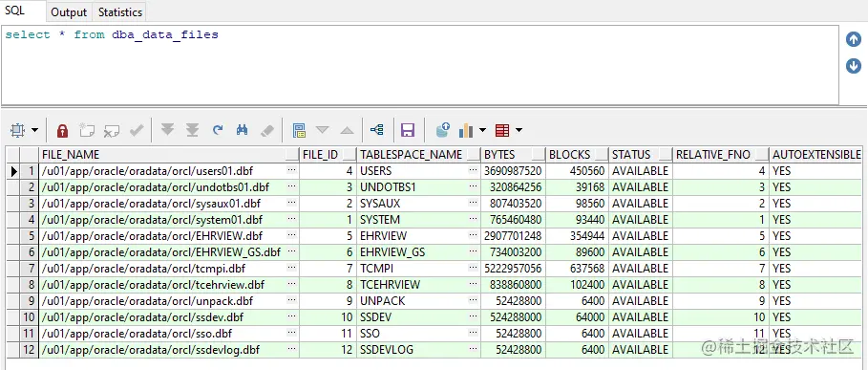The height and width of the screenshot is (370, 868).
Task: Click the fetch last page icon
Action: pos(192,130)
